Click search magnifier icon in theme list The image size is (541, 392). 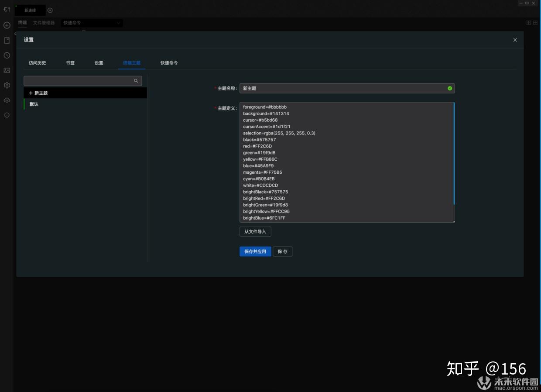(x=136, y=81)
